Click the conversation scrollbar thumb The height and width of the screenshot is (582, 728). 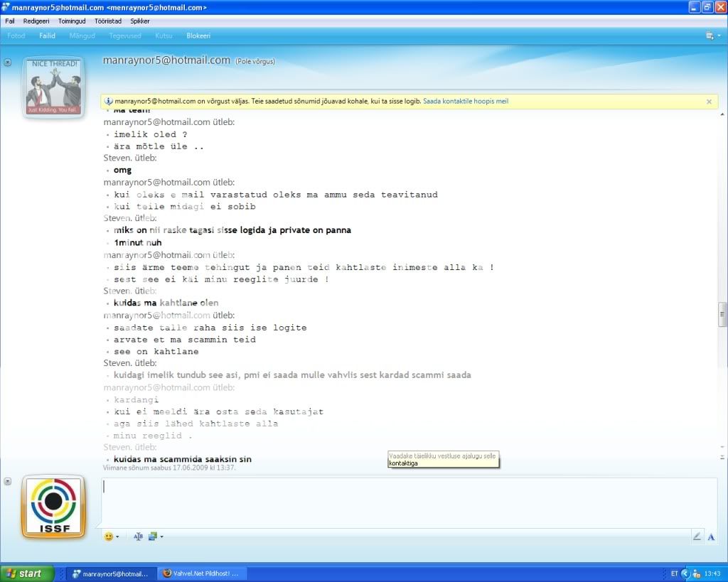tap(723, 312)
